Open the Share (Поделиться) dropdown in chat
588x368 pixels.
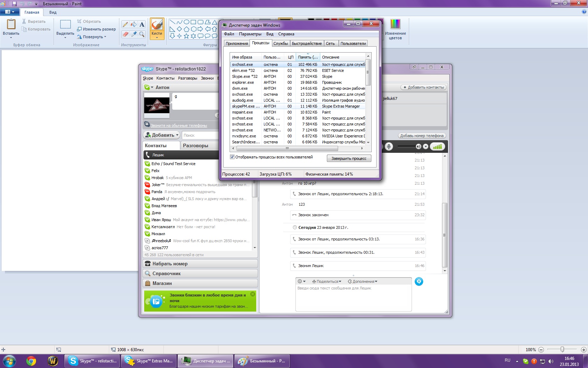click(327, 281)
